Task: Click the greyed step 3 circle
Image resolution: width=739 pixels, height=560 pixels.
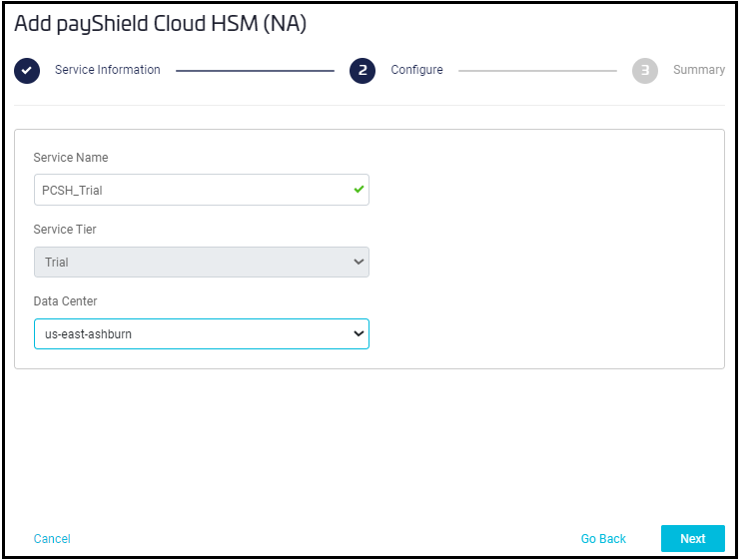Action: point(645,71)
